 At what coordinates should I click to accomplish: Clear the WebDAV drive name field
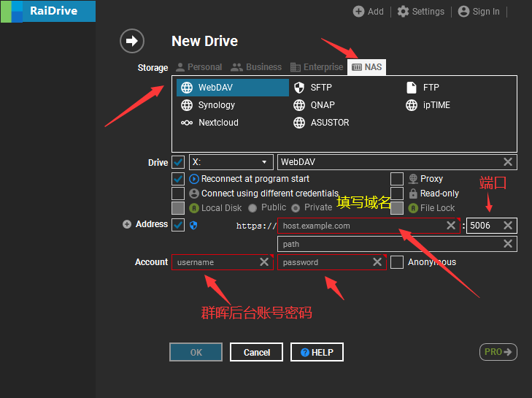[508, 162]
